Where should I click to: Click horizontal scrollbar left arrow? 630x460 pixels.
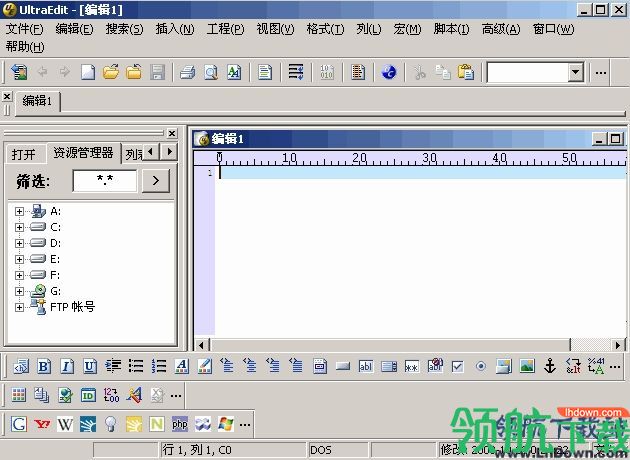click(201, 345)
